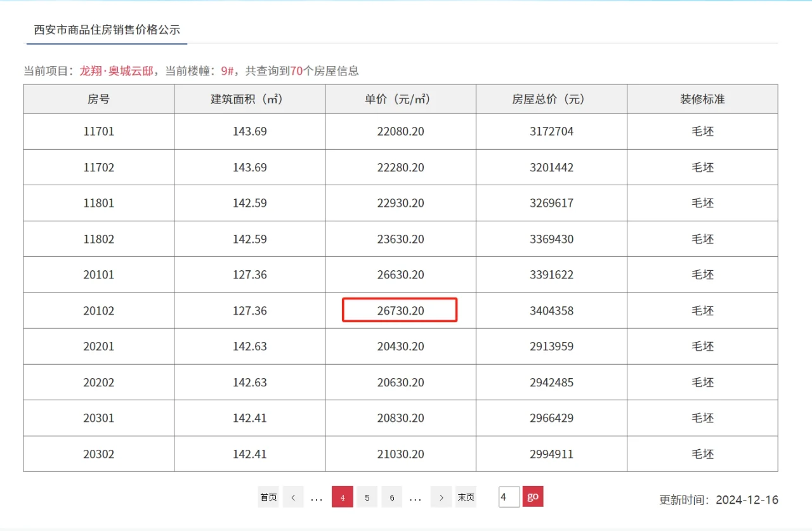Click total price 2994911

551,454
